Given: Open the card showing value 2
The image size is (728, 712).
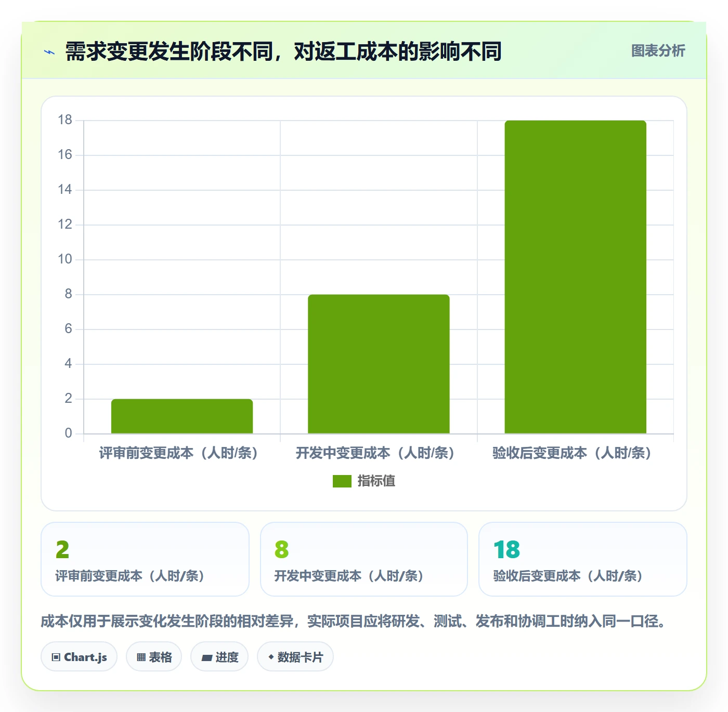Looking at the screenshot, I should [x=145, y=559].
